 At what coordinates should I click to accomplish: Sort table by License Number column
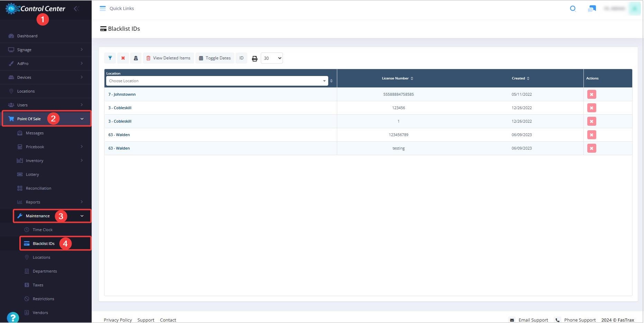(x=397, y=78)
